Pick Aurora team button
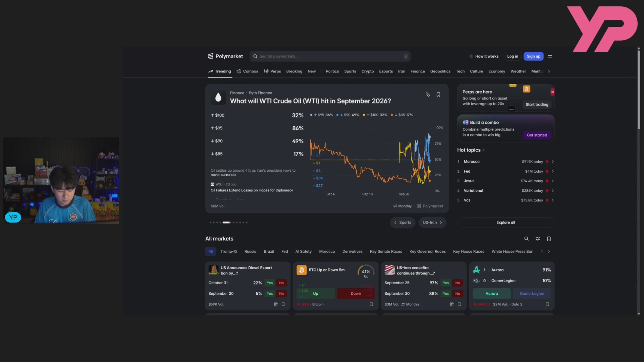The height and width of the screenshot is (362, 644). tap(492, 294)
